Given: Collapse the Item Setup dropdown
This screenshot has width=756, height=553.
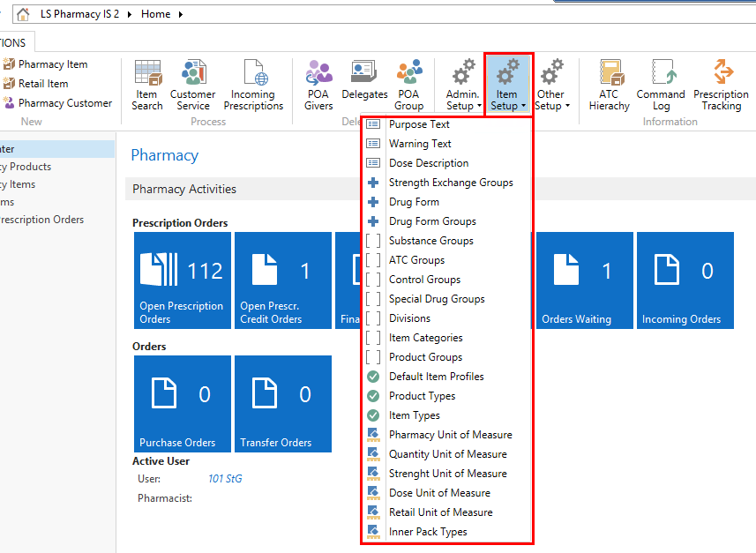Looking at the screenshot, I should [507, 86].
